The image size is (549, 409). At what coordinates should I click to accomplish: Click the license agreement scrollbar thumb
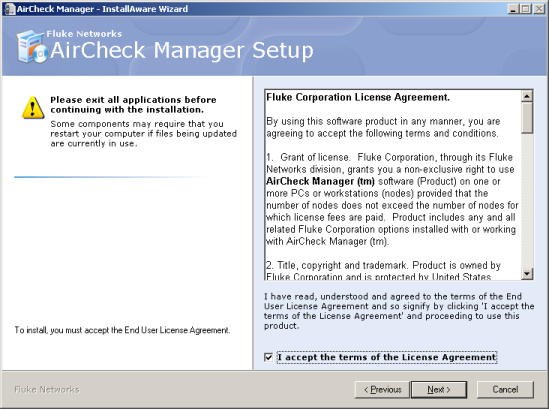527,118
